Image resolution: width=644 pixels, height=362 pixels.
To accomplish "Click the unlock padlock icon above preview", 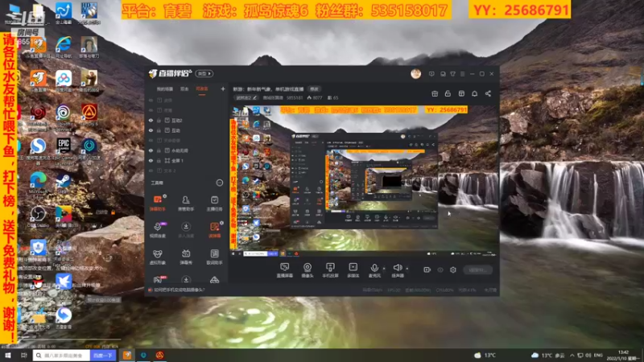I will click(x=448, y=93).
